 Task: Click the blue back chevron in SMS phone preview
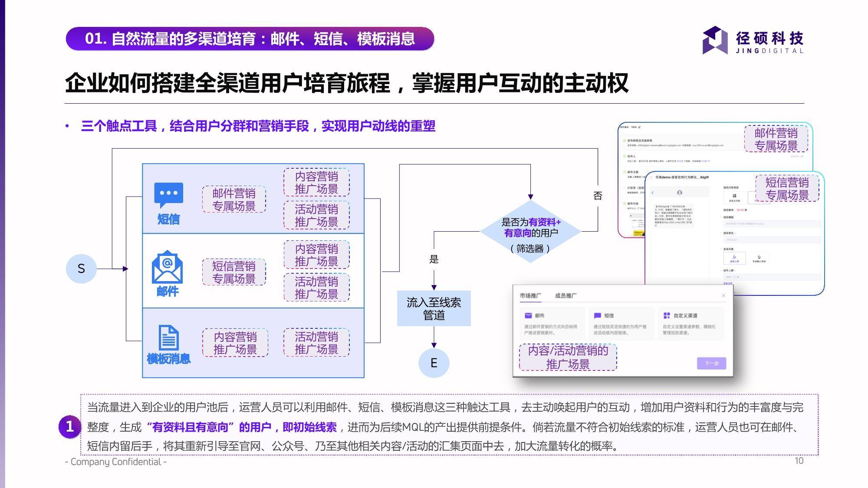pos(652,193)
